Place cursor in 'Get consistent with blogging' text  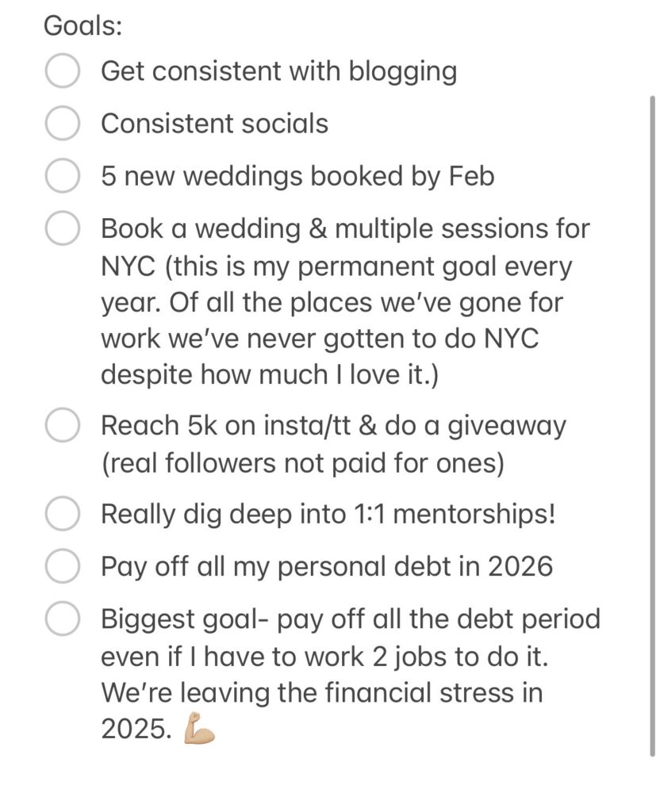pos(278,71)
